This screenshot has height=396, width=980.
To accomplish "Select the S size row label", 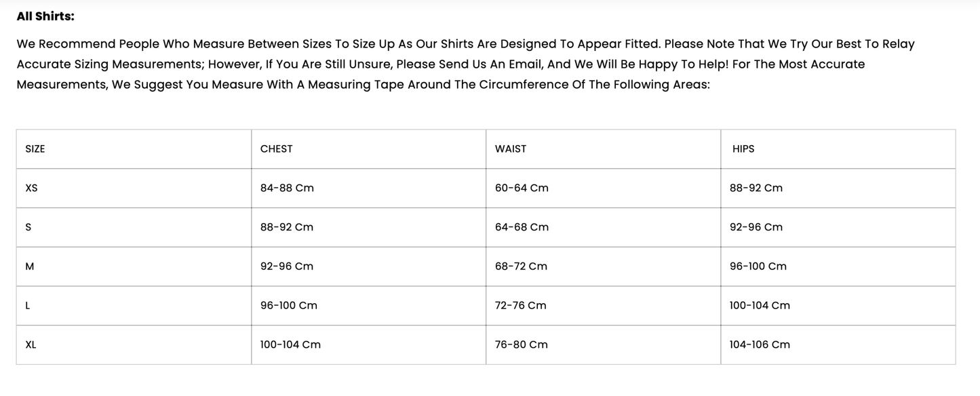I will click(28, 227).
